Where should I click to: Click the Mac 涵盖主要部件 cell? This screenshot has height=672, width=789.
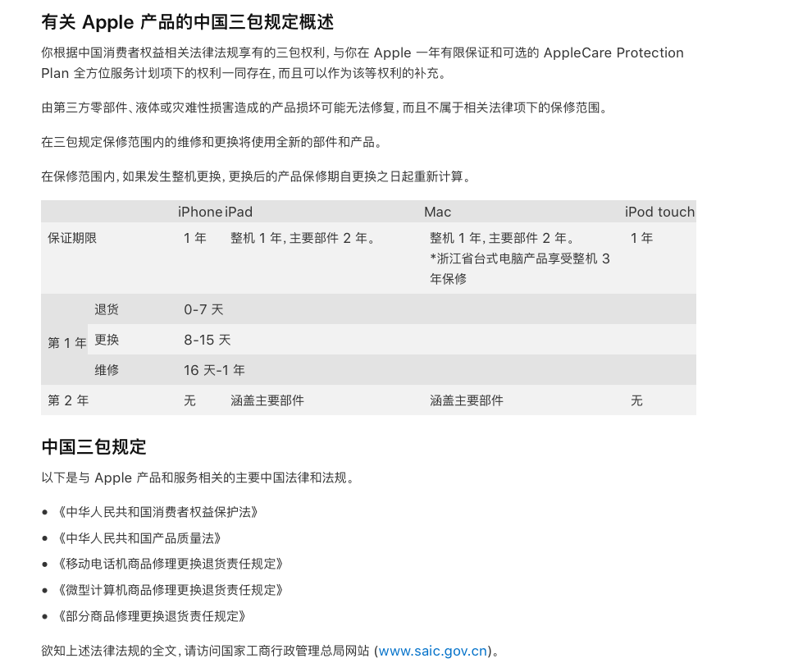pyautogui.click(x=467, y=400)
